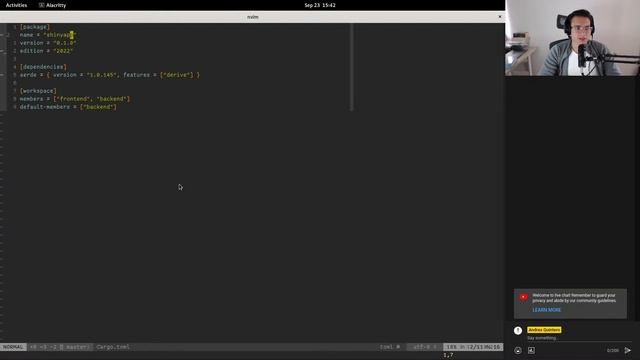Click the [package] section header line
640x360 pixels.
[x=35, y=27]
